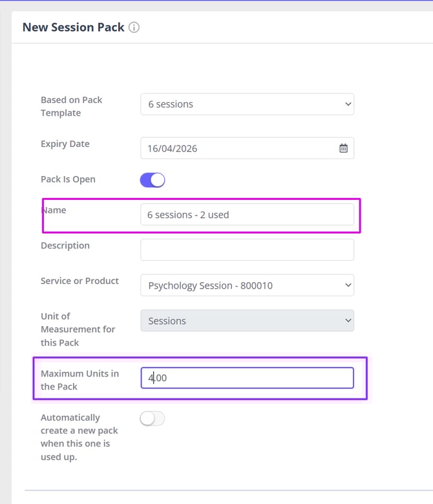Click the 'New Session Pack' heading
This screenshot has width=433, height=504.
(x=73, y=27)
